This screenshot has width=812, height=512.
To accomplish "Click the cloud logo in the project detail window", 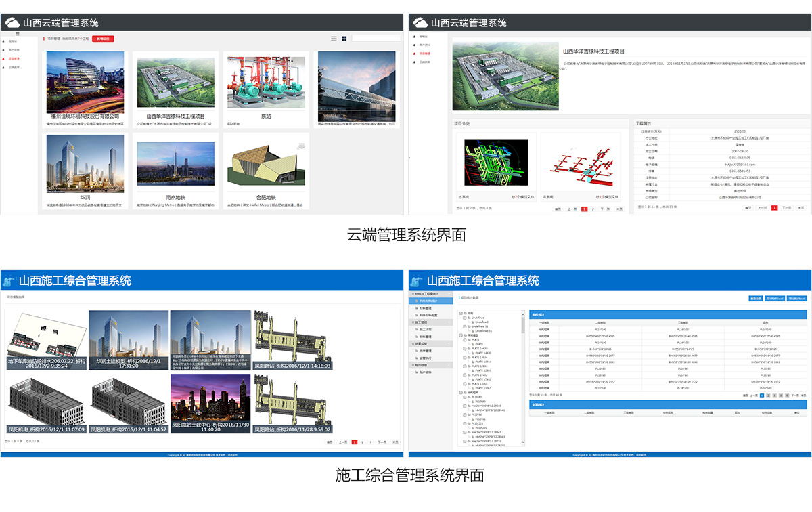I will click(x=420, y=22).
